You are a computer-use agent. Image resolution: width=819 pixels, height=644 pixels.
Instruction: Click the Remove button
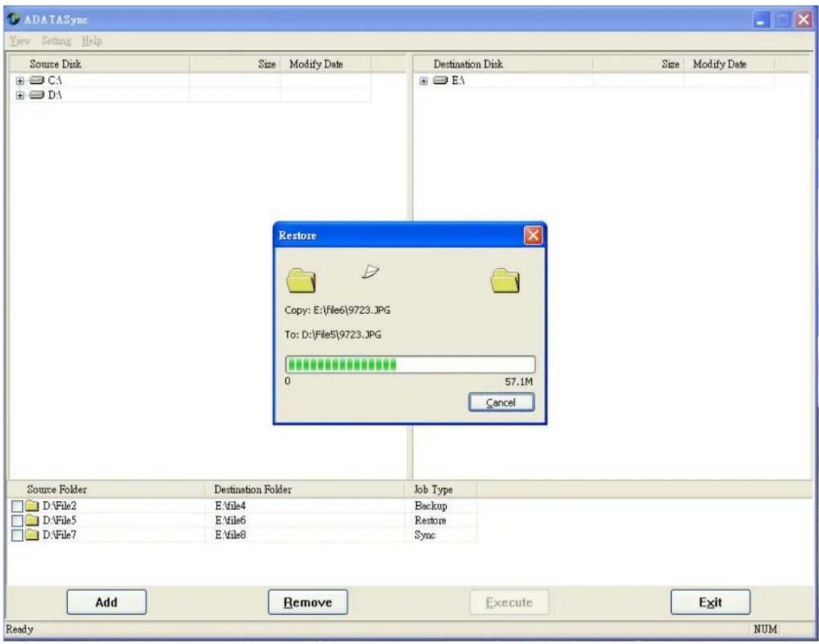(x=308, y=602)
